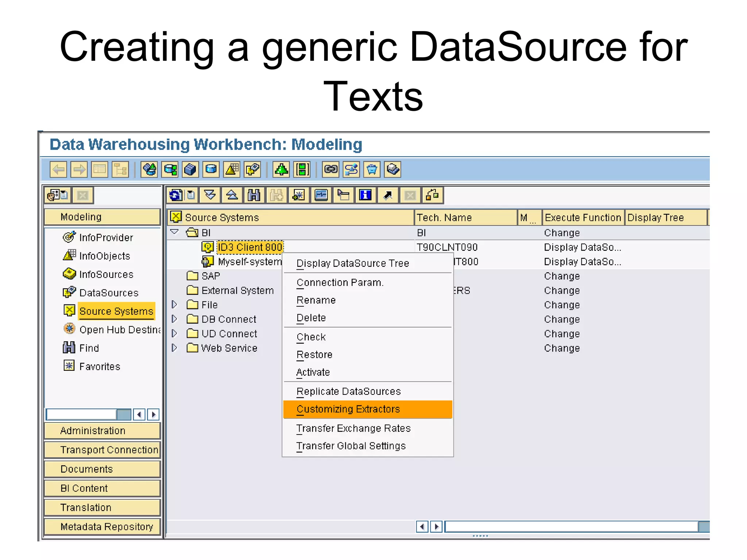747x560 pixels.
Task: Click the Expand all nodes icon
Action: click(210, 195)
